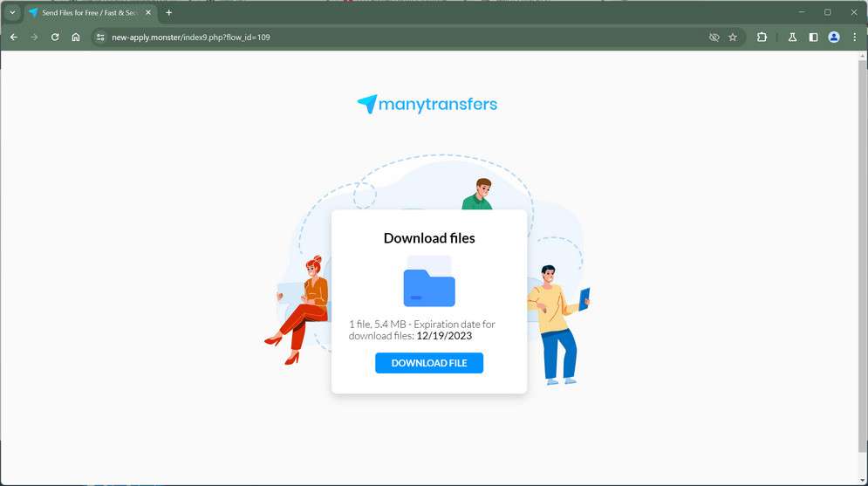The image size is (868, 486).
Task: Open the browser home page icon
Action: [x=76, y=38]
